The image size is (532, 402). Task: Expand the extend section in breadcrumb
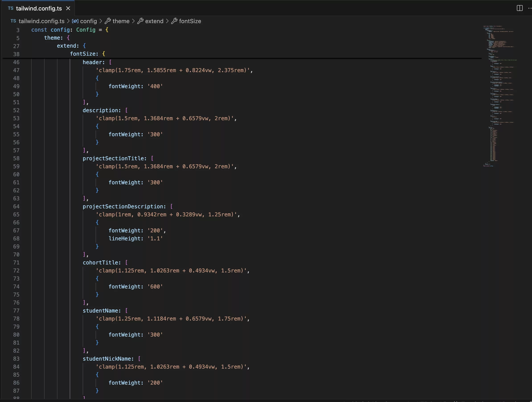point(153,21)
